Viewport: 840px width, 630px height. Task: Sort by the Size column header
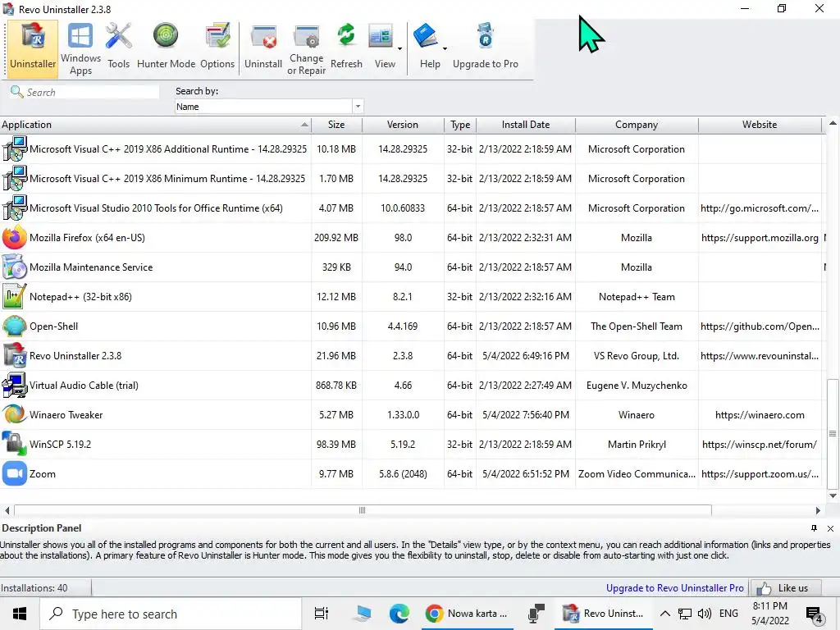tap(336, 125)
